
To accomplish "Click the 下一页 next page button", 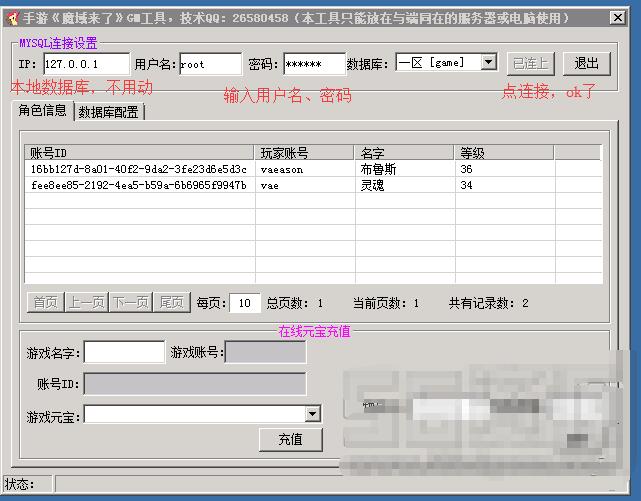I will (131, 303).
